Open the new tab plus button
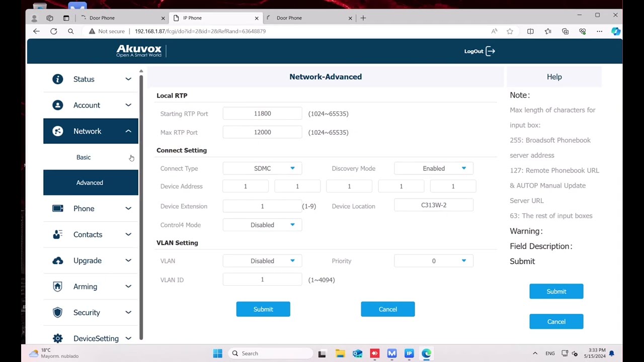The height and width of the screenshot is (362, 644). 363,18
